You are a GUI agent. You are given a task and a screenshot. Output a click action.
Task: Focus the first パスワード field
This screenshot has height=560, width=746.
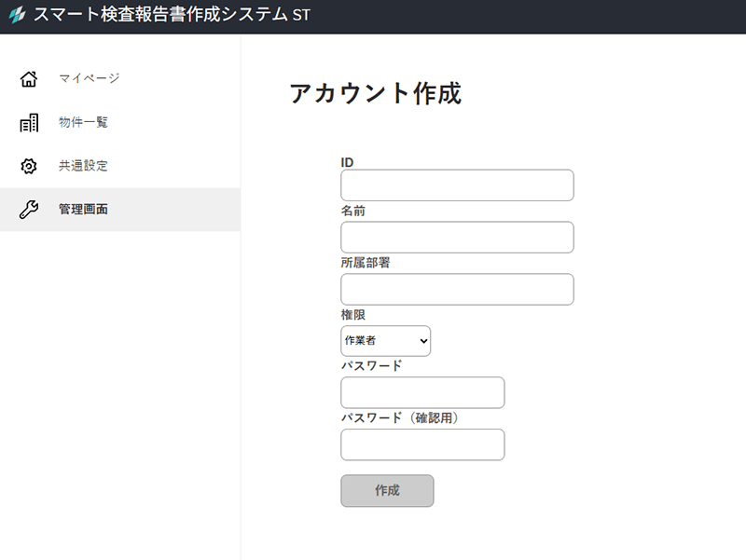coord(422,392)
